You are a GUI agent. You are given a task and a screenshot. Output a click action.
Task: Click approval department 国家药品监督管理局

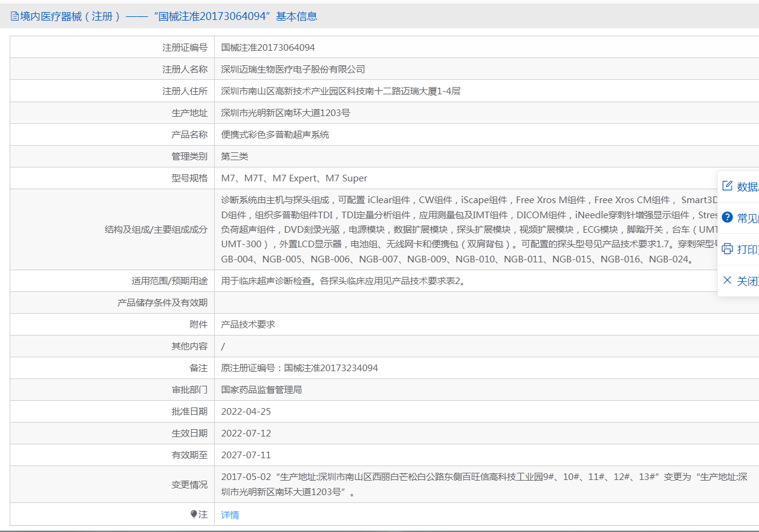261,390
